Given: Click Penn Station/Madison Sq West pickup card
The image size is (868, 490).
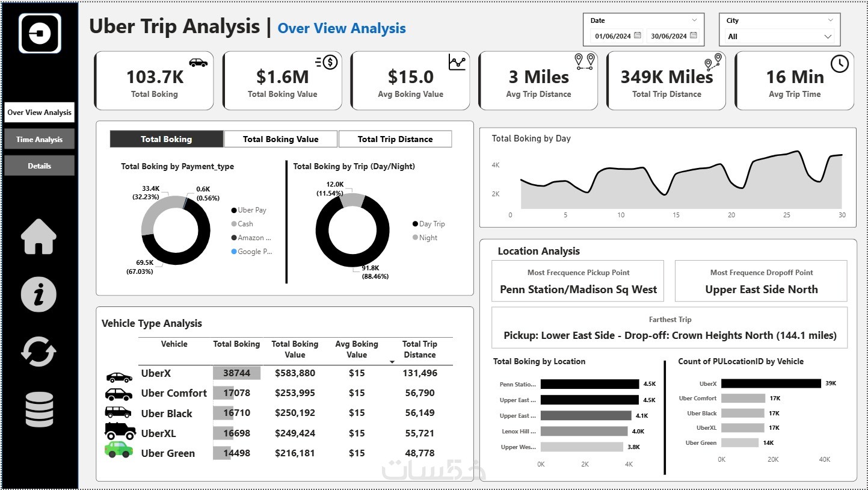Looking at the screenshot, I should point(578,281).
